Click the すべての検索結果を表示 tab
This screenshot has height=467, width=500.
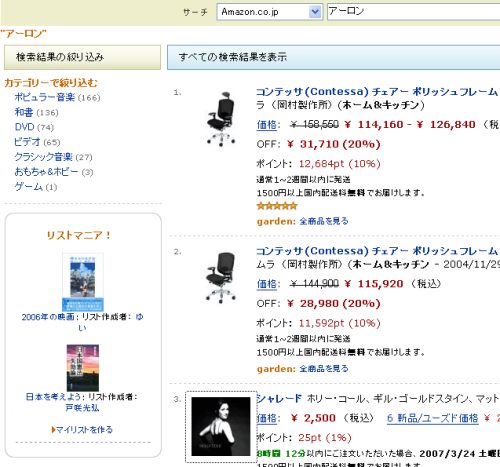[333, 57]
